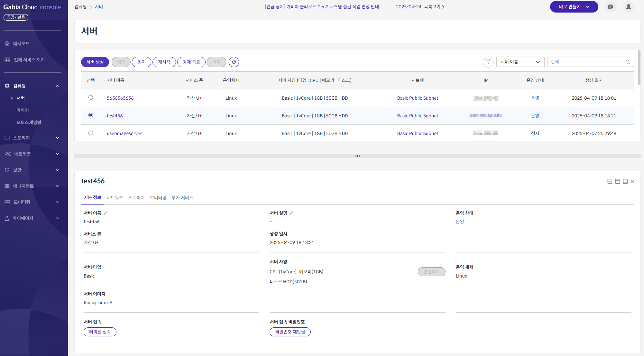Edit server name pencil icon
Screen dimensions: 644x356
[x=106, y=213]
